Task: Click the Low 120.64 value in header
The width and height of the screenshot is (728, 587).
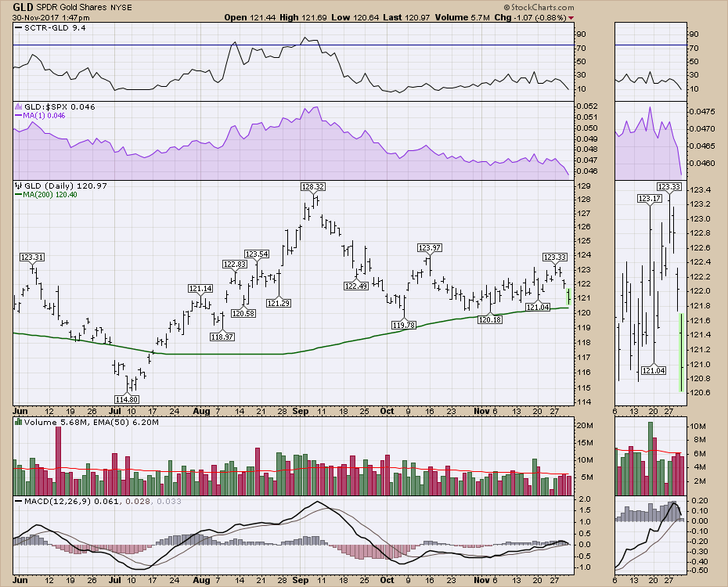Action: [355, 17]
